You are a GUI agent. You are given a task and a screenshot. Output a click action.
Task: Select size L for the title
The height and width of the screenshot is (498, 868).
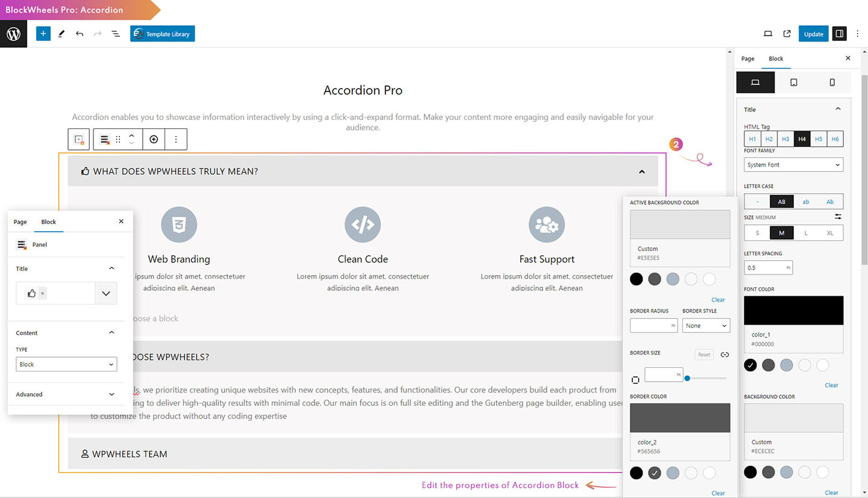point(806,233)
